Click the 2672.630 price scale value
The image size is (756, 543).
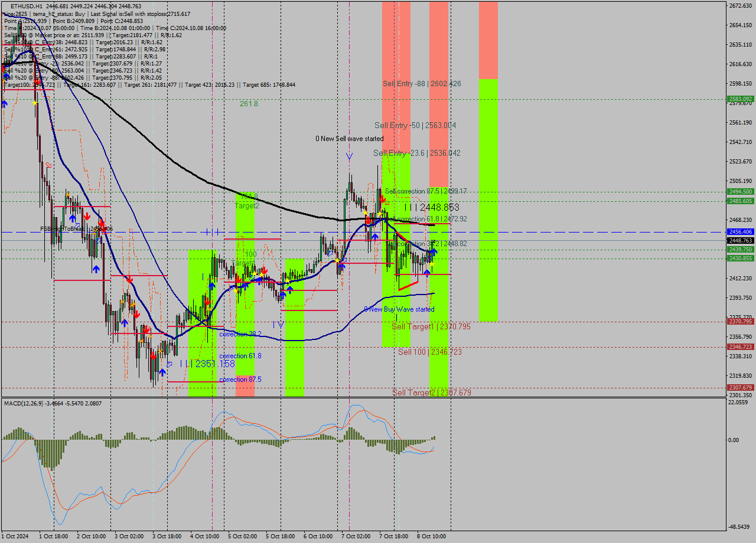[740, 5]
